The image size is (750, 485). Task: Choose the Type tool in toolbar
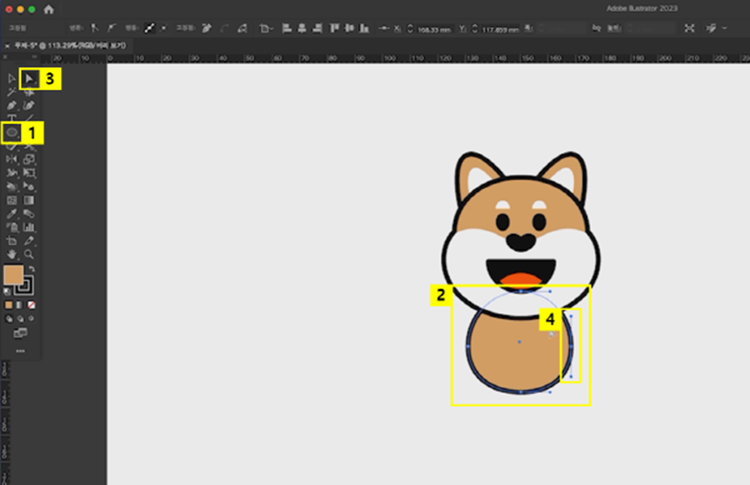pyautogui.click(x=12, y=118)
